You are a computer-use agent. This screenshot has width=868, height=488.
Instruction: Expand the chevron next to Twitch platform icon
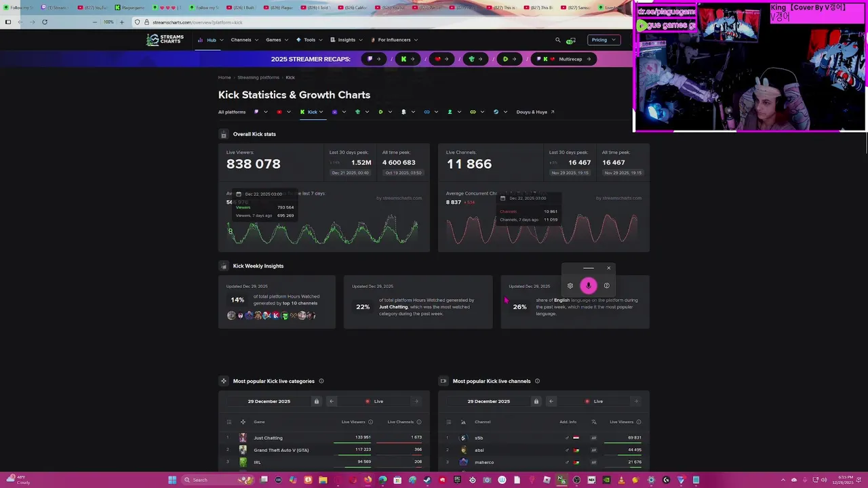click(x=265, y=112)
